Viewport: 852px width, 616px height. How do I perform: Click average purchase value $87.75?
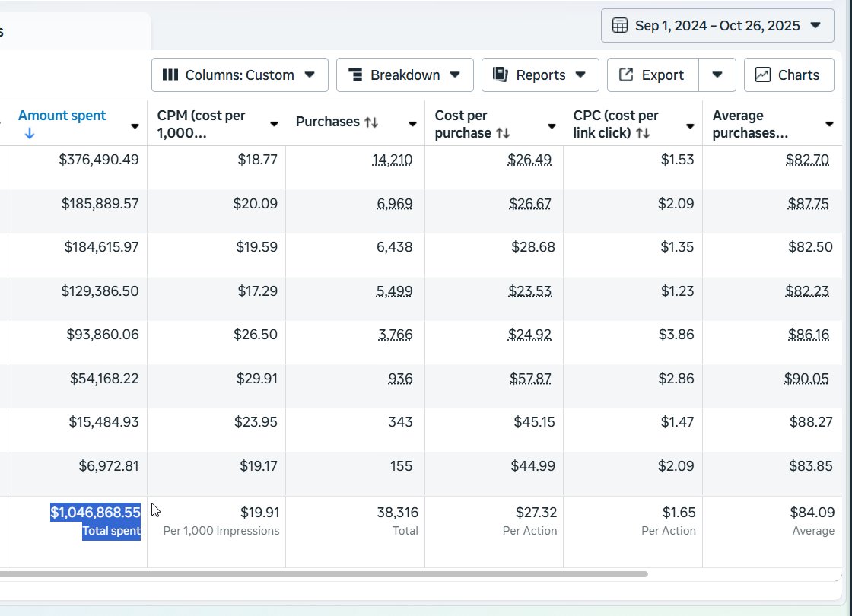pyautogui.click(x=808, y=204)
